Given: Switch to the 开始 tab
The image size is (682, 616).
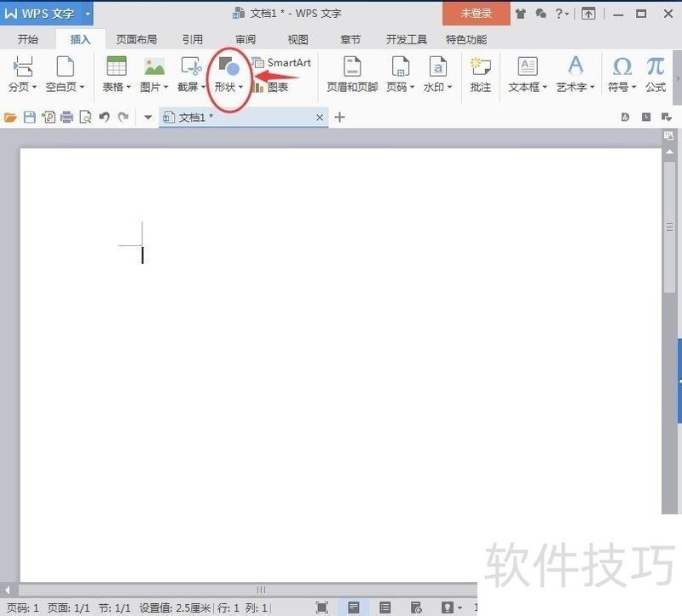Looking at the screenshot, I should [x=28, y=39].
